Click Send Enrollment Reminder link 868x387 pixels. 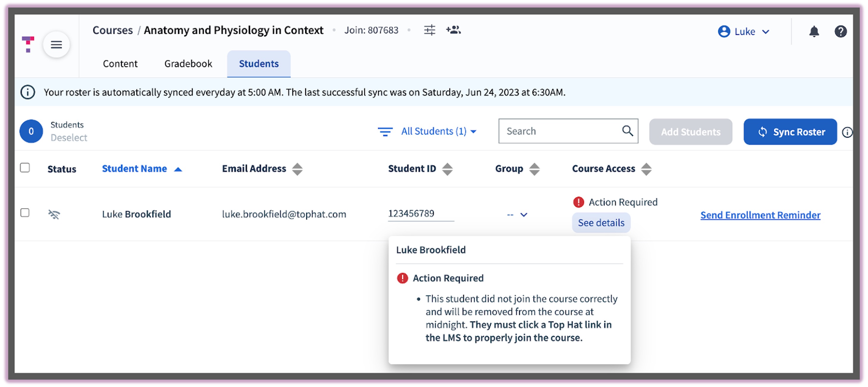pos(760,215)
